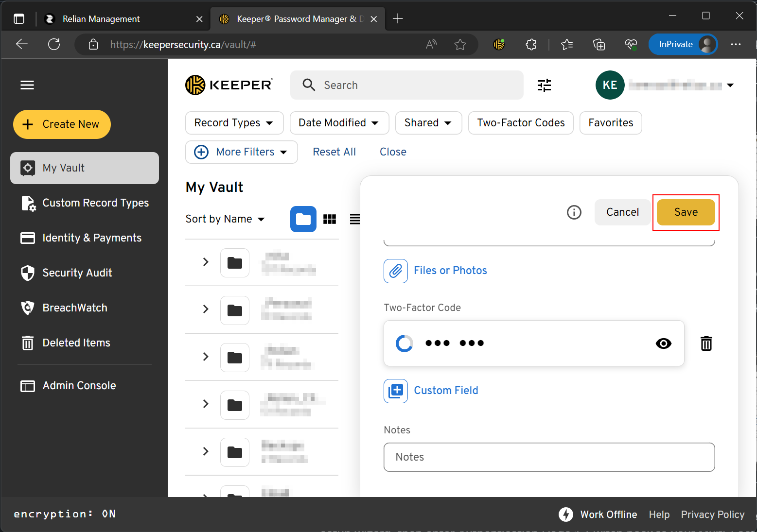The height and width of the screenshot is (532, 757).
Task: Click the site lock icon
Action: [93, 45]
